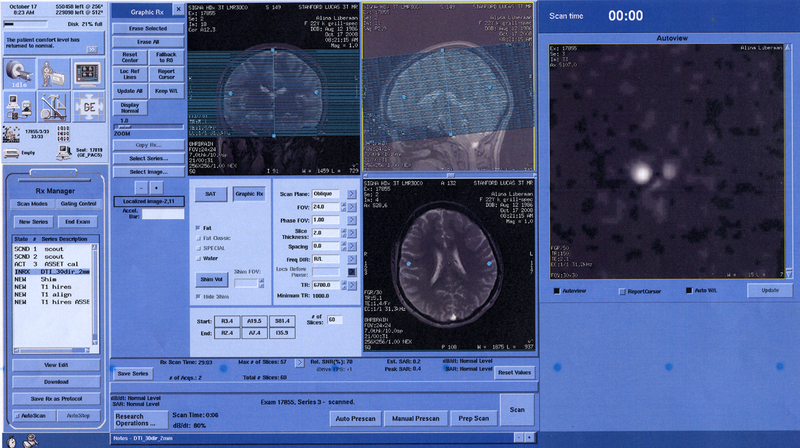Image resolution: width=800 pixels, height=448 pixels.
Task: Expand the Scan Plane options arrow
Action: click(x=354, y=192)
